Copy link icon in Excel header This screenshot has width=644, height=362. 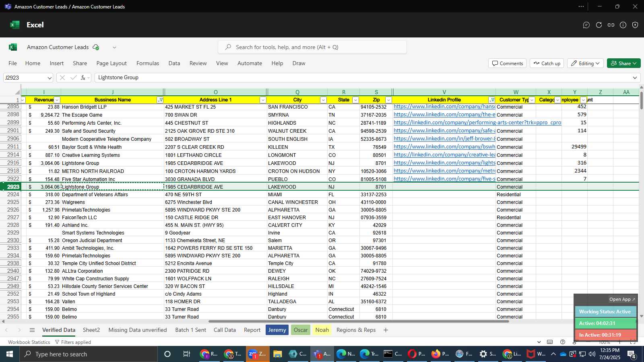(x=611, y=25)
